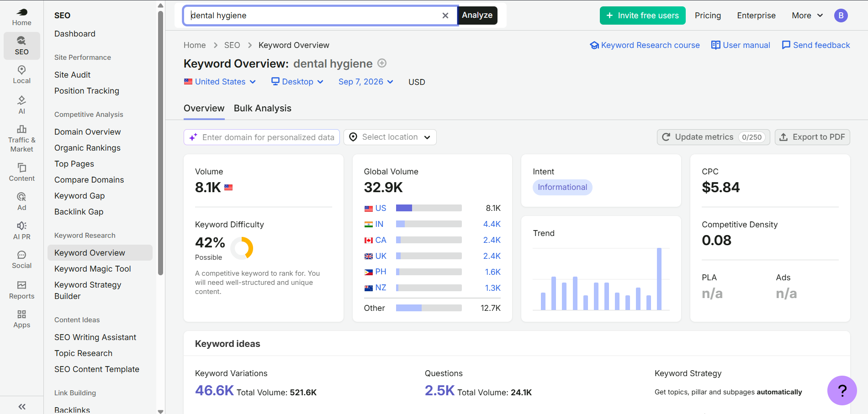Image resolution: width=868 pixels, height=414 pixels.
Task: Click the Informational intent badge
Action: [x=562, y=187]
